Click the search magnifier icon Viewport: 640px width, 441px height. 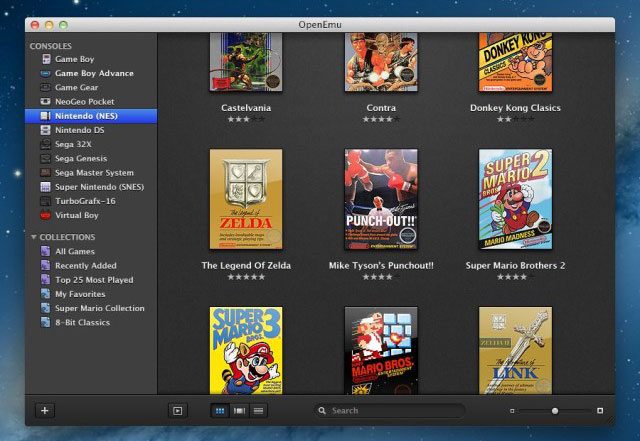click(322, 410)
